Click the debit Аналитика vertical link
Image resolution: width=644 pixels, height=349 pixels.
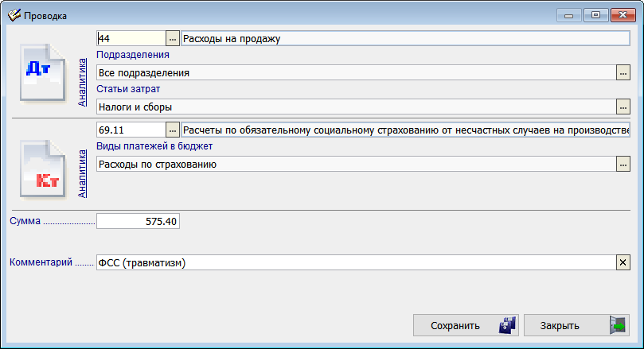(82, 82)
